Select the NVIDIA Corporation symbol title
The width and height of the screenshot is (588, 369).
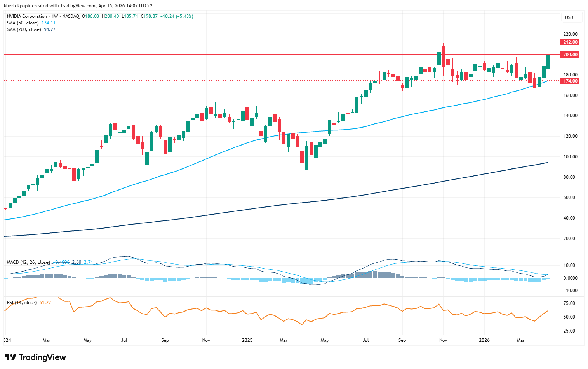click(x=27, y=16)
